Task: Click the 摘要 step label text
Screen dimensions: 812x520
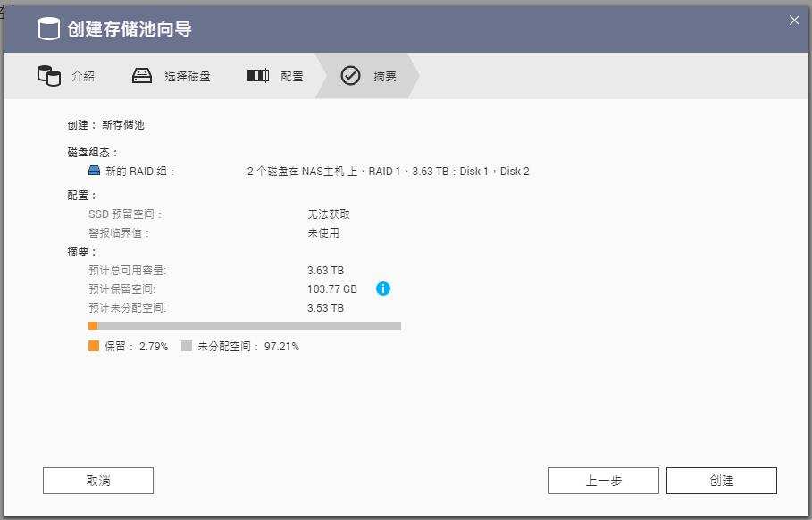Action: point(382,75)
